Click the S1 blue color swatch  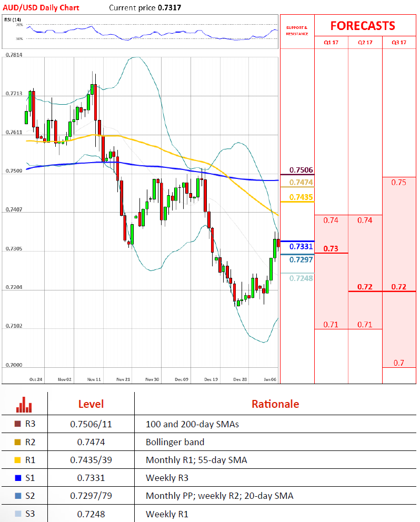(18, 478)
